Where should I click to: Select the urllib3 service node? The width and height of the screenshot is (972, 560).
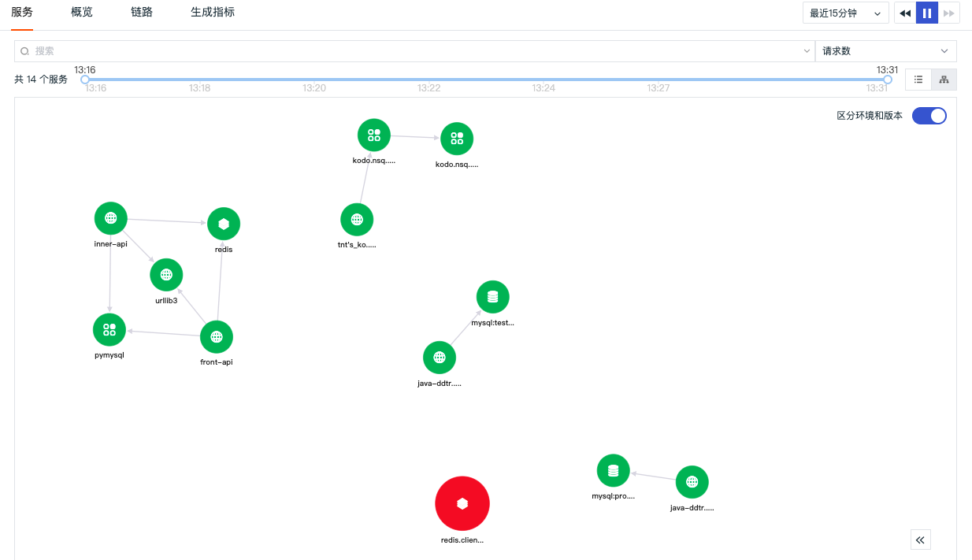166,275
